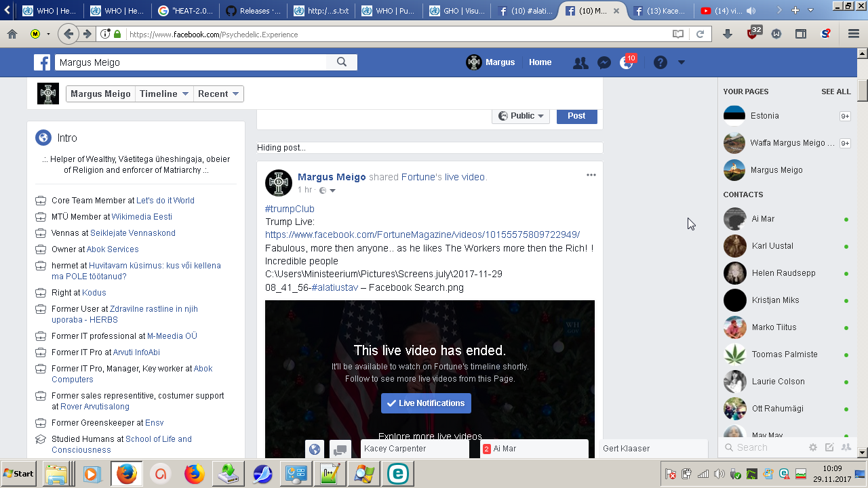Mute the YouTube tab audio
The height and width of the screenshot is (488, 868).
point(751,11)
